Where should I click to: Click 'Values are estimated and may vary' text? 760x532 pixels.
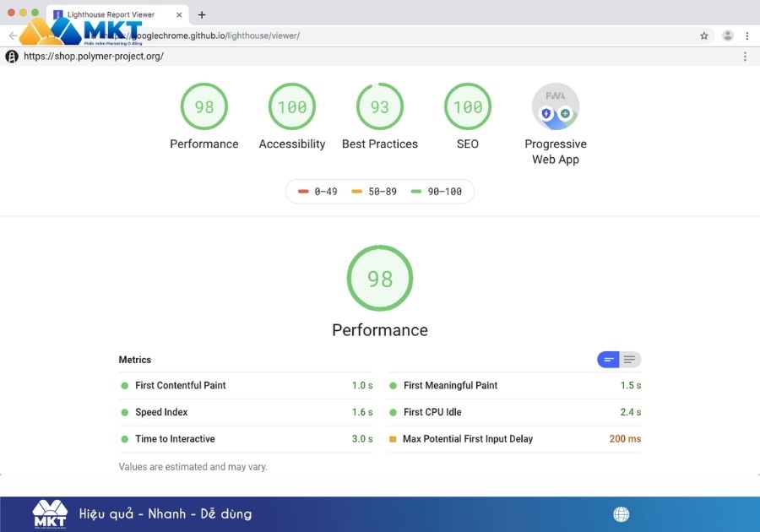pos(193,467)
